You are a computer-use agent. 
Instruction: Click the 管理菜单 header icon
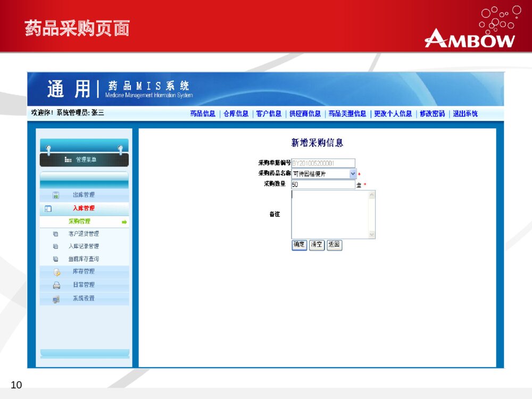point(68,160)
